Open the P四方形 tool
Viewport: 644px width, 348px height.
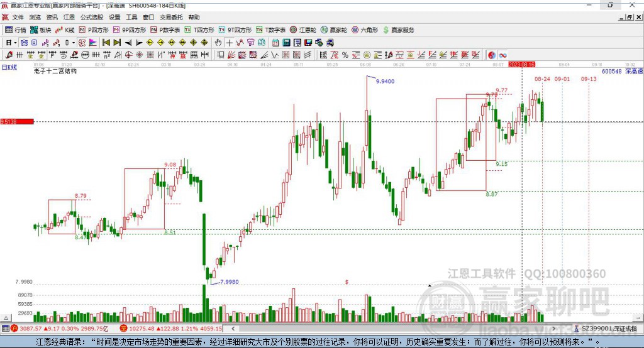(x=94, y=30)
